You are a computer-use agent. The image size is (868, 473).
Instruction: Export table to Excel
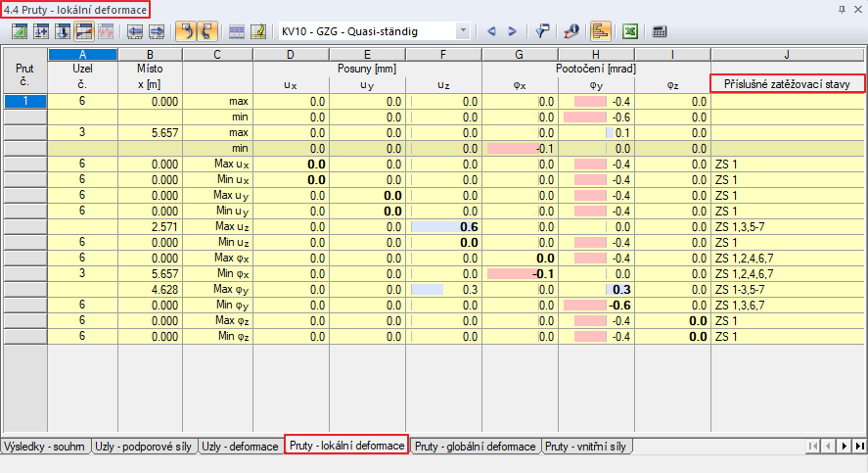coord(630,31)
